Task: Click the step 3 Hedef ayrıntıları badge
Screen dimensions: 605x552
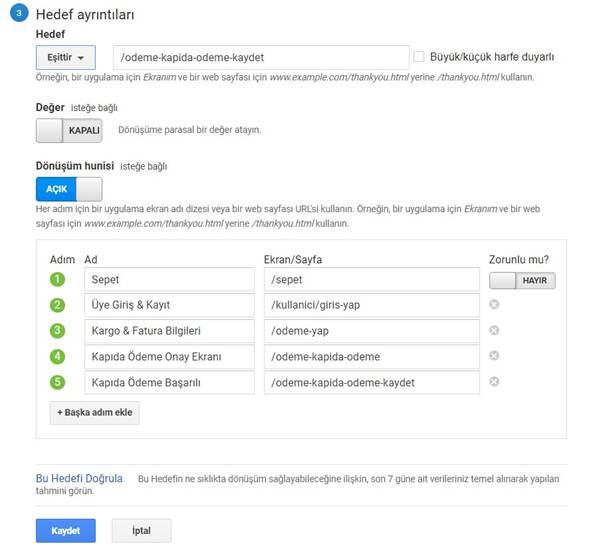Action: (20, 14)
